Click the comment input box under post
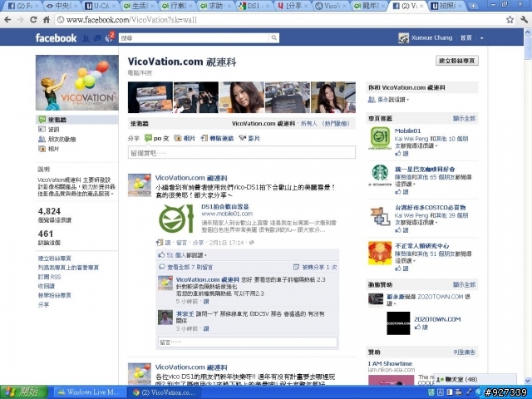This screenshot has width=532, height=399. point(248,342)
